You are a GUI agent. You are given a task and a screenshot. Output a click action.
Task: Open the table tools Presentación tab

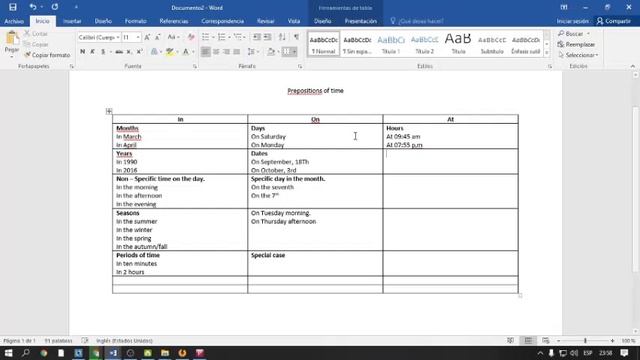[360, 21]
